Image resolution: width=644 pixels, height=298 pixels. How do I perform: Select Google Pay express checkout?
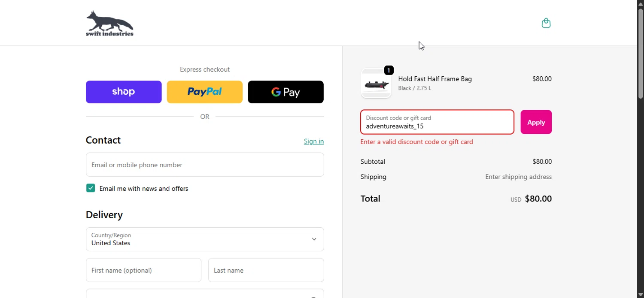click(x=286, y=92)
